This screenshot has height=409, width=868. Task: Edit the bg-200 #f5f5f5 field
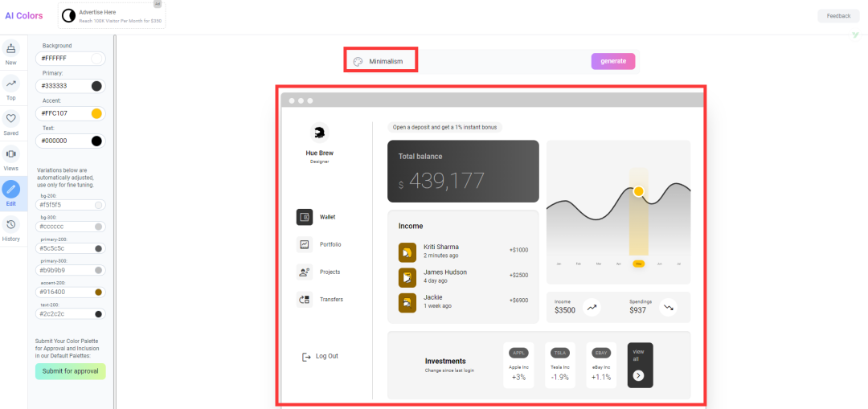coord(70,205)
